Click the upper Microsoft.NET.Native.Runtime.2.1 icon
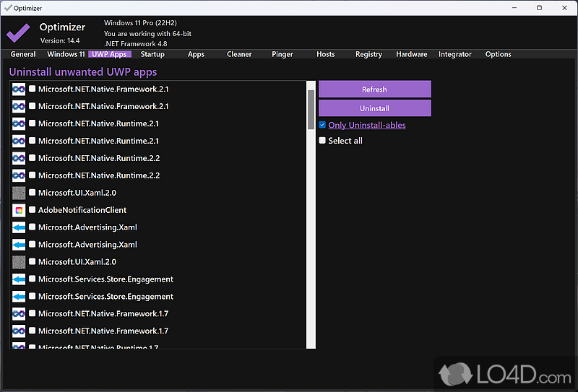 pos(19,123)
